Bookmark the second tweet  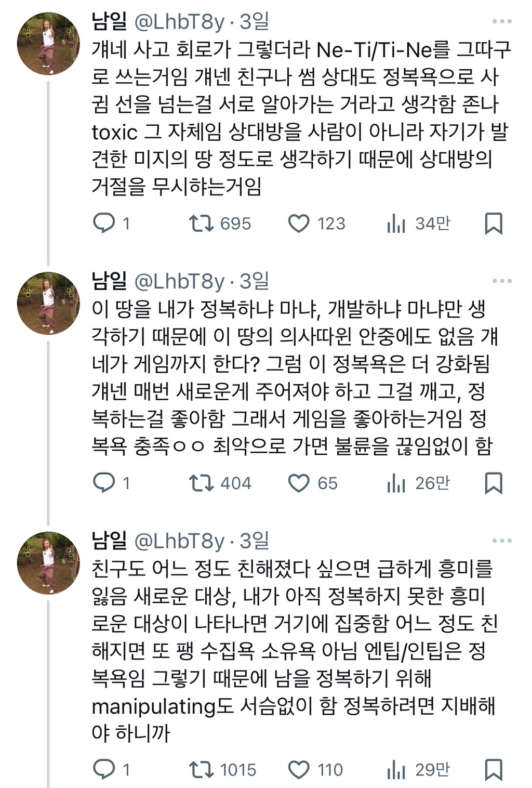[x=493, y=483]
